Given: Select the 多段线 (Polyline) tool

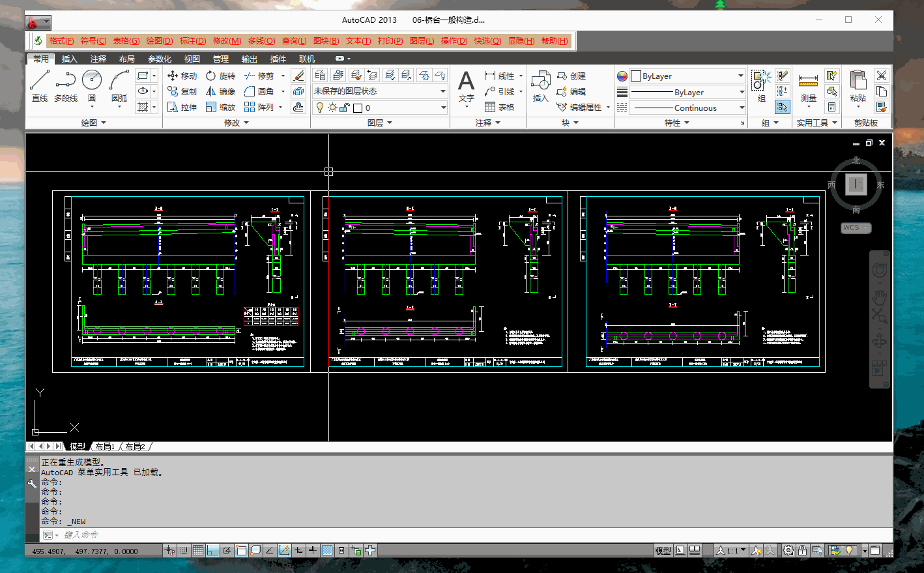Looking at the screenshot, I should [x=66, y=85].
